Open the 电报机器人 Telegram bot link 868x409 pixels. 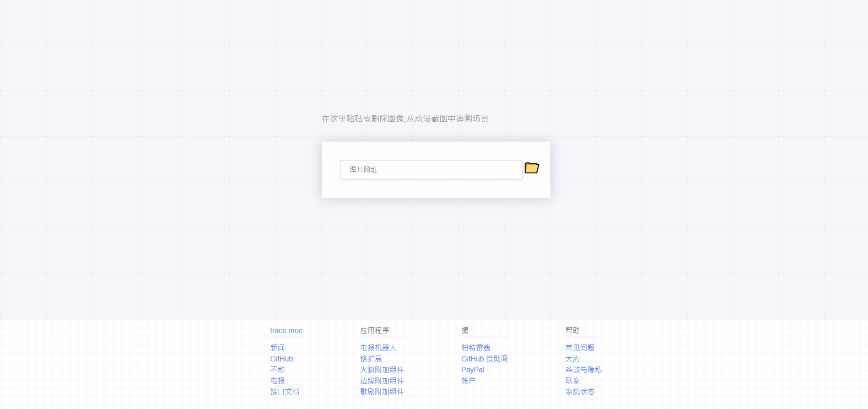[378, 348]
